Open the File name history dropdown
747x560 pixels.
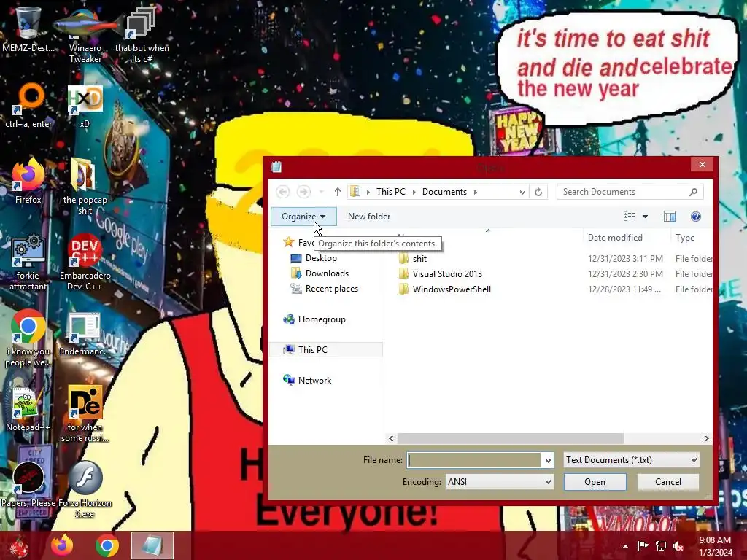(547, 460)
